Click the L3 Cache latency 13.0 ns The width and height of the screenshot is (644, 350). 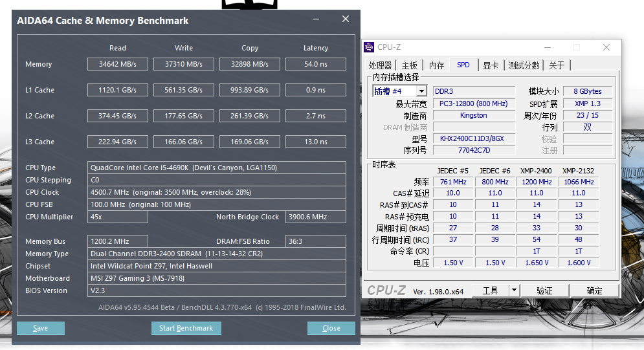click(316, 142)
